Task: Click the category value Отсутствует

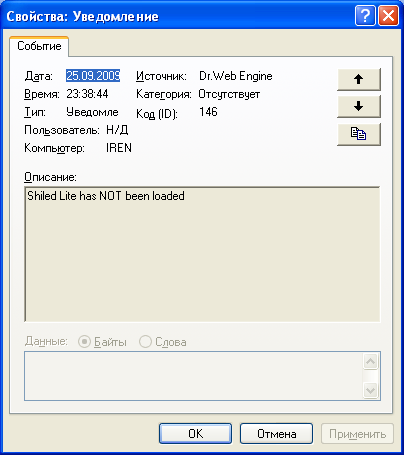Action: [x=229, y=94]
